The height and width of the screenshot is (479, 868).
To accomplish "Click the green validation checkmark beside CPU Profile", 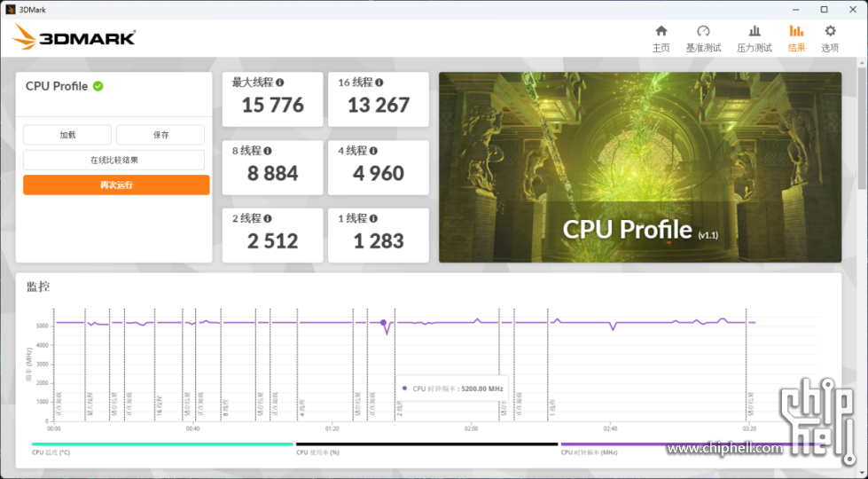I will (98, 86).
